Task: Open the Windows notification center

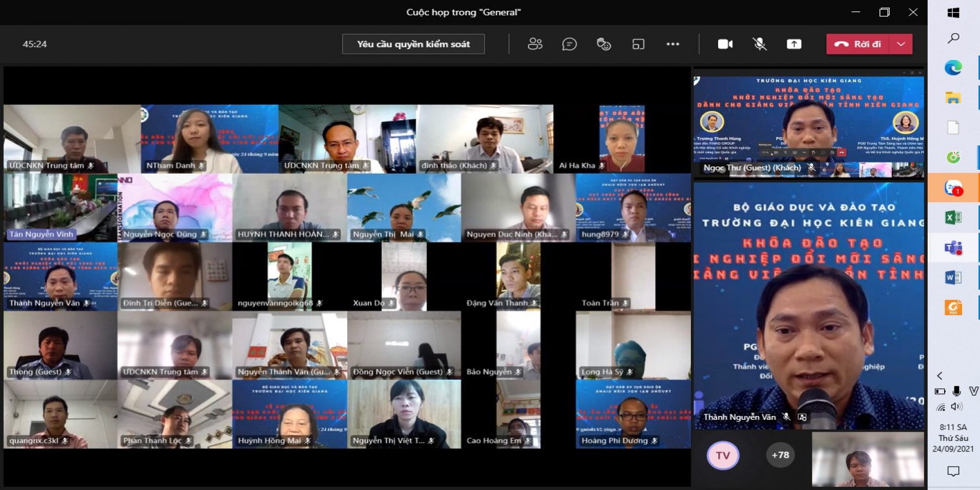Action: click(x=953, y=471)
